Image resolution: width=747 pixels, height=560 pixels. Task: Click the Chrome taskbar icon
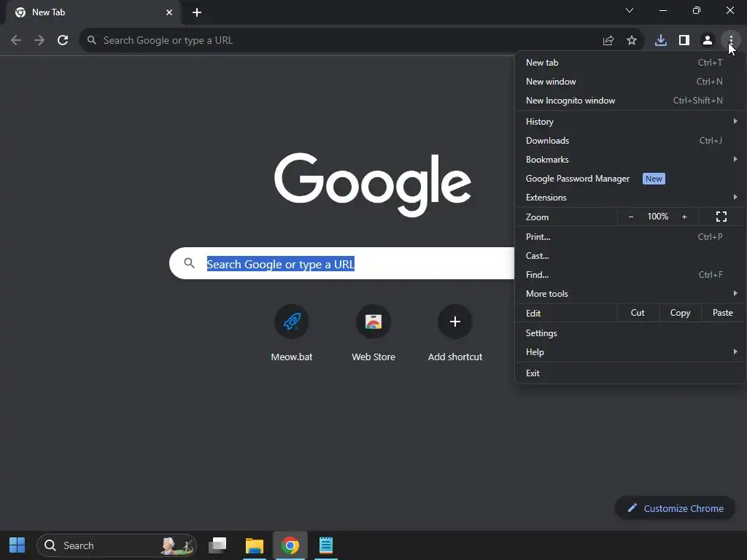pyautogui.click(x=290, y=545)
